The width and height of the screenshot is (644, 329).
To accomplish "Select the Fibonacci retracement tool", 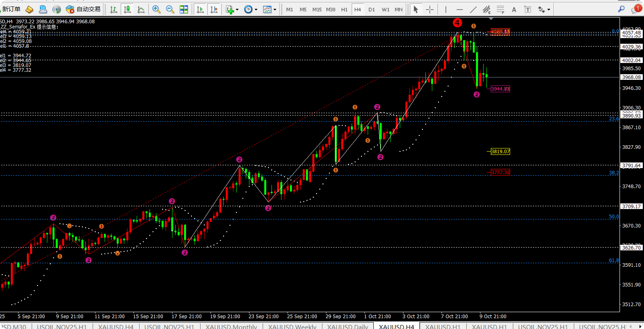I will pos(500,9).
